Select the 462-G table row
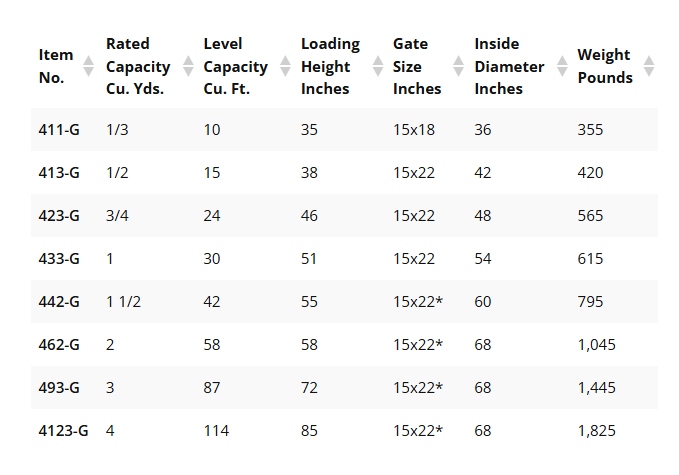The height and width of the screenshot is (475, 679). [344, 345]
